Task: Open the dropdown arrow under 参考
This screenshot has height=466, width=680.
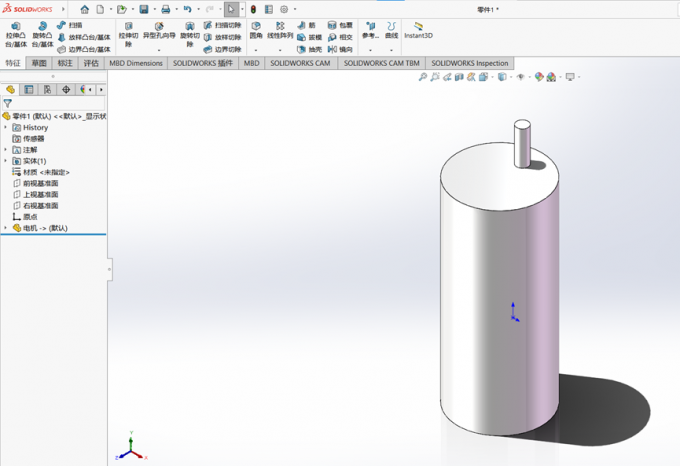Action: click(370, 50)
